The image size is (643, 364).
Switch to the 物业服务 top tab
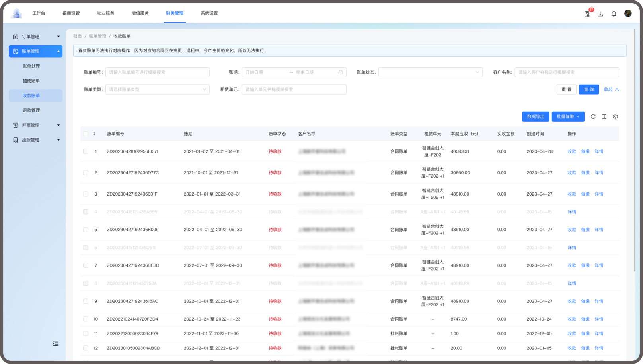(x=105, y=13)
